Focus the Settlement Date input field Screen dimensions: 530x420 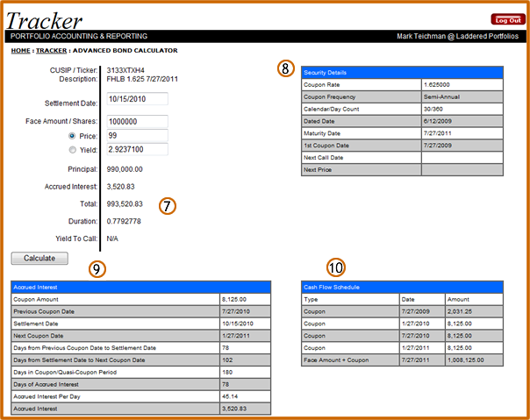tap(137, 99)
